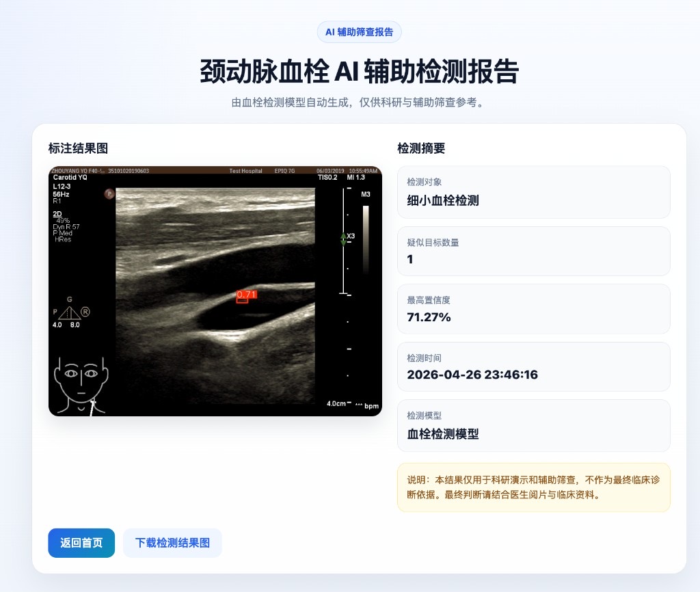Click the 检测摘要 section heading
This screenshot has width=700, height=592.
click(421, 148)
